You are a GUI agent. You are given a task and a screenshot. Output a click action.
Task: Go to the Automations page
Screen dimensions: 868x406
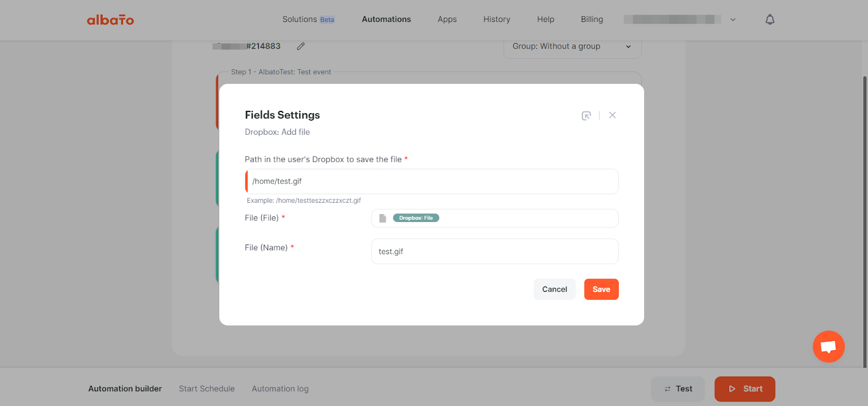click(x=386, y=19)
